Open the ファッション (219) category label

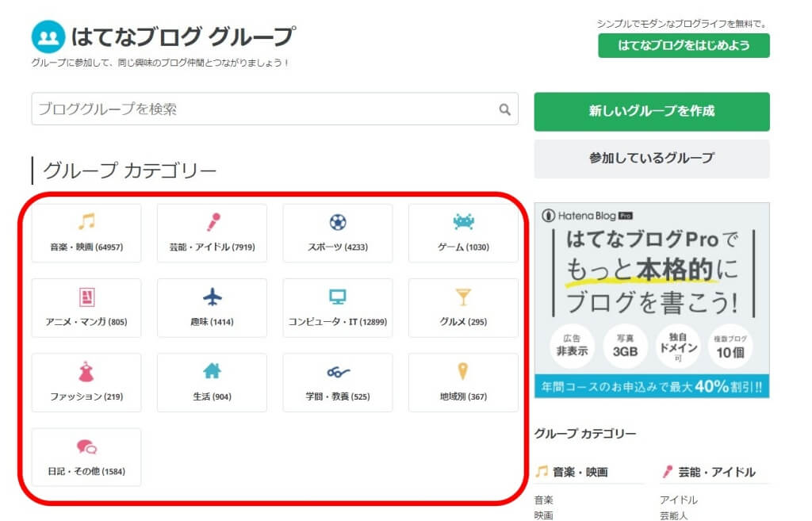86,396
